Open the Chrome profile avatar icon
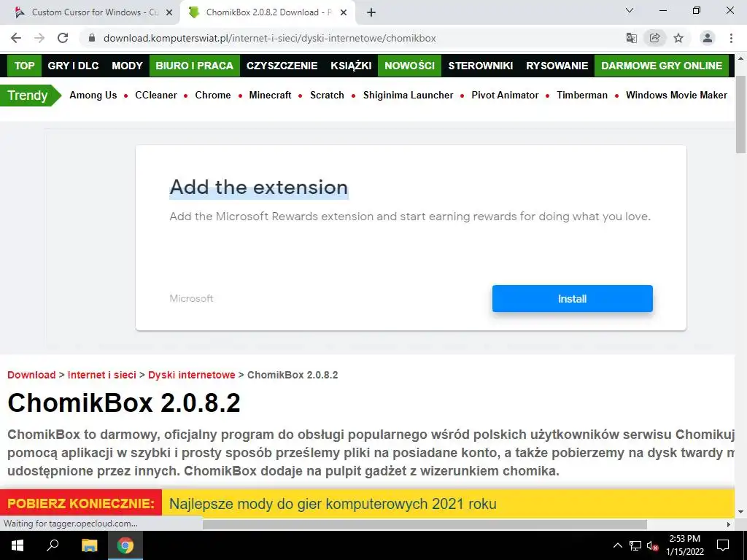Viewport: 747px width, 560px height. point(708,38)
